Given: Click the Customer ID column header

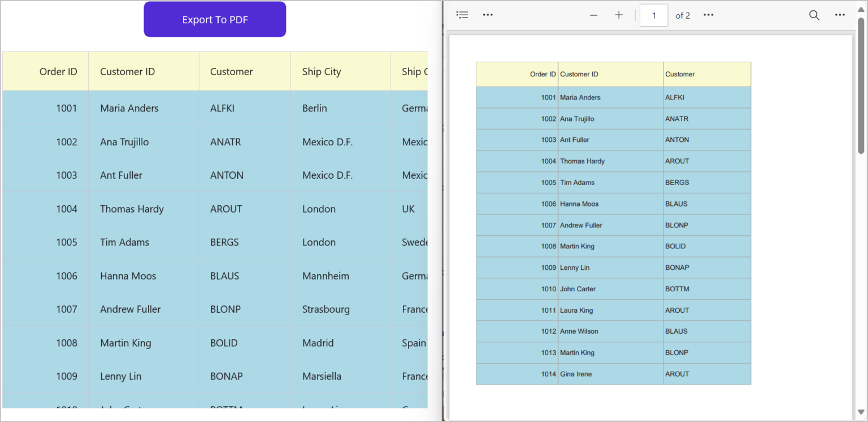Looking at the screenshot, I should tap(127, 71).
